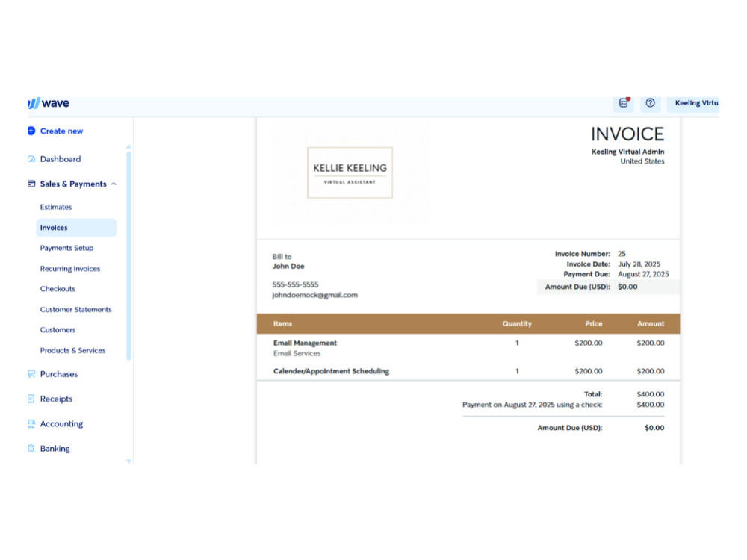This screenshot has width=747, height=560.
Task: Click invoice number value 25
Action: click(622, 254)
